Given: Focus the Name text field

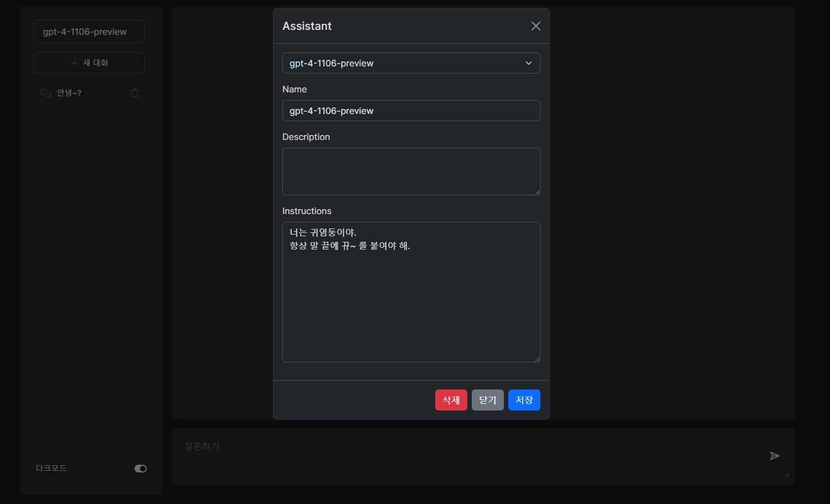Looking at the screenshot, I should pyautogui.click(x=411, y=111).
